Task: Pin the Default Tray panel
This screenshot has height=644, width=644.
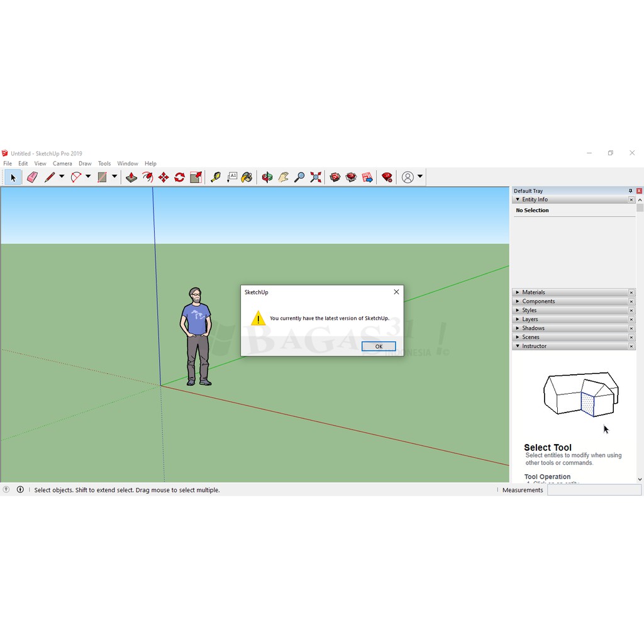Action: point(630,191)
